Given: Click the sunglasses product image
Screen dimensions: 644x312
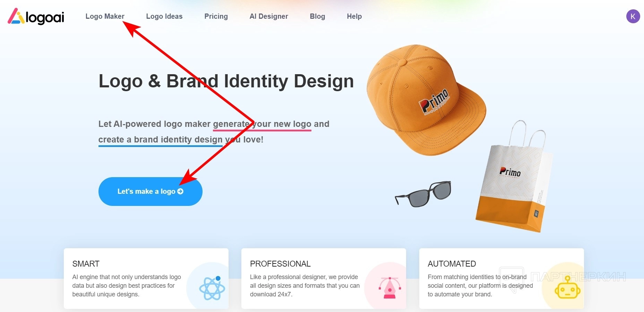Looking at the screenshot, I should coord(423,194).
